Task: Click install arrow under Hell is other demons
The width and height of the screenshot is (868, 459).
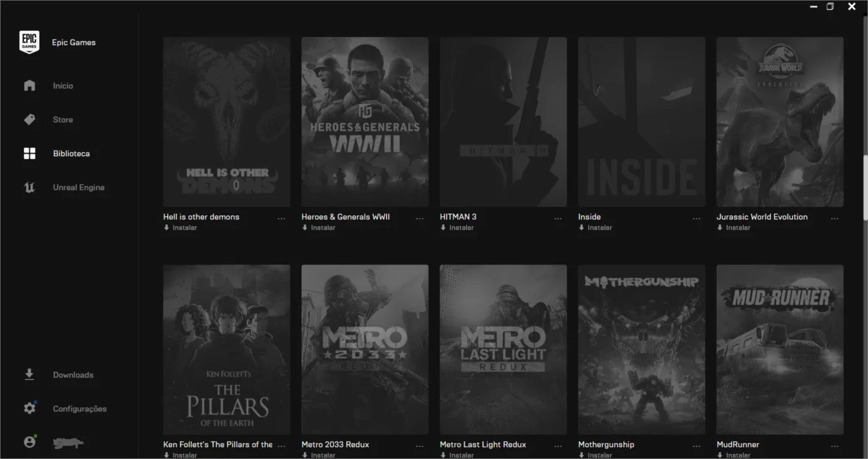Action: pos(166,228)
